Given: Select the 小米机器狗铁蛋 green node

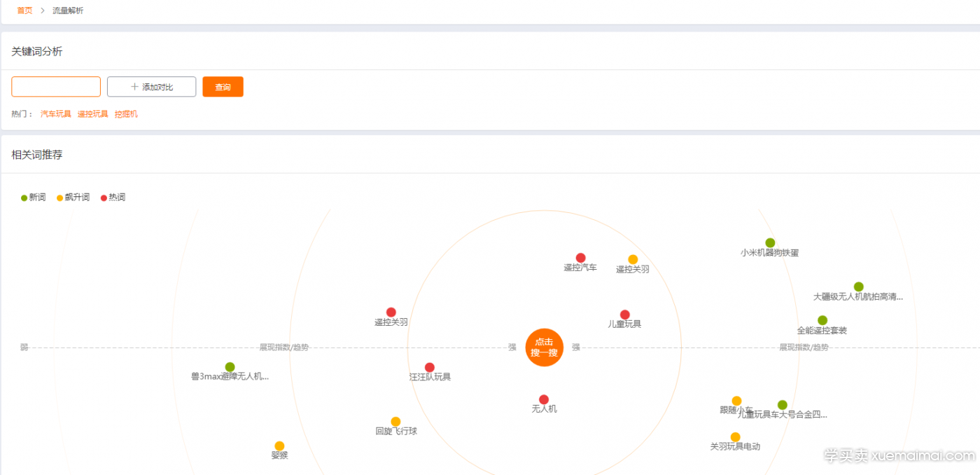Looking at the screenshot, I should click(770, 243).
